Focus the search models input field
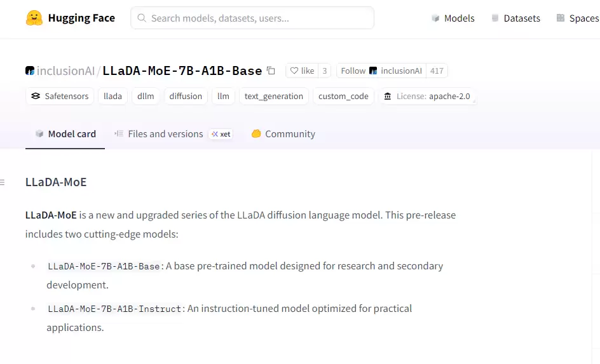Viewport: 600px width, 364px height. (x=254, y=18)
